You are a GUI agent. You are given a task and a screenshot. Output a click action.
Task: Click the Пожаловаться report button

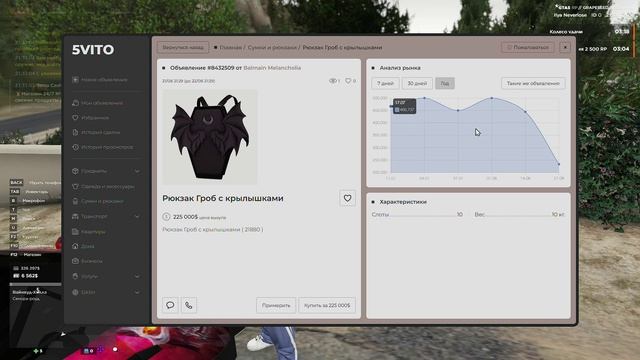528,47
